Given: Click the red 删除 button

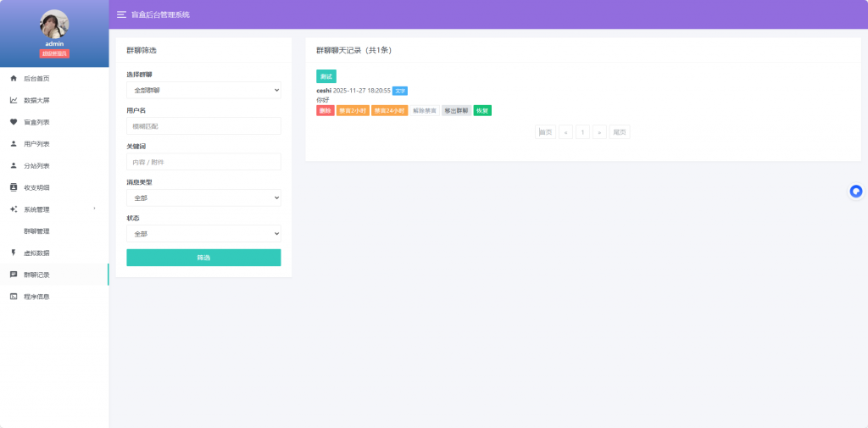Looking at the screenshot, I should pyautogui.click(x=325, y=111).
